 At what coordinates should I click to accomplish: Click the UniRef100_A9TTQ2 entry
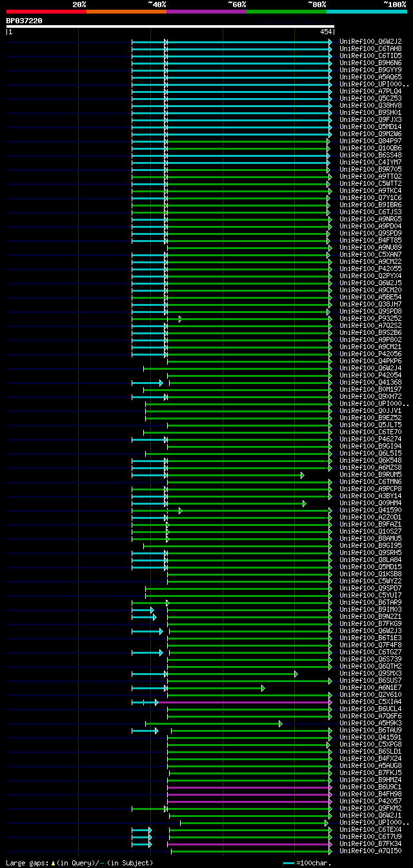pyautogui.click(x=370, y=176)
